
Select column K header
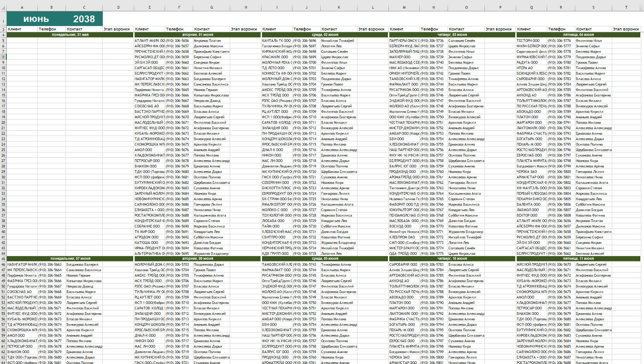339,8
